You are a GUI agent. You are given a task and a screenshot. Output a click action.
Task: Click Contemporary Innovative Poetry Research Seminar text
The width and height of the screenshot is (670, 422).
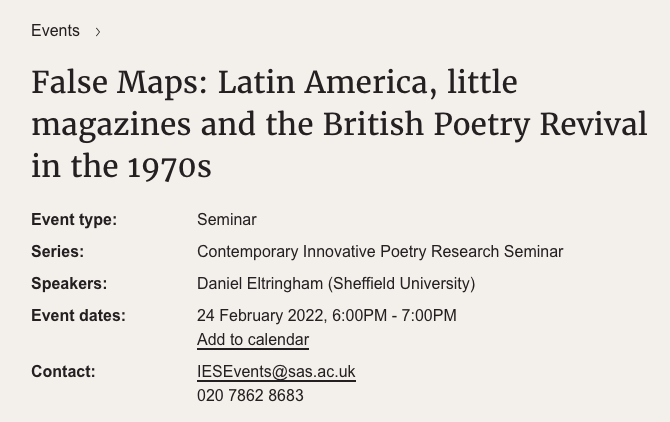tap(380, 252)
